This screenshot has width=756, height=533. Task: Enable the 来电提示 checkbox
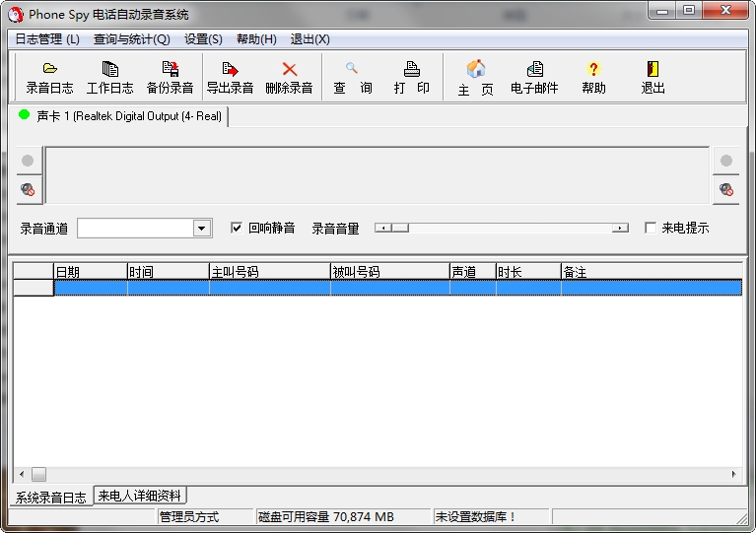[650, 228]
